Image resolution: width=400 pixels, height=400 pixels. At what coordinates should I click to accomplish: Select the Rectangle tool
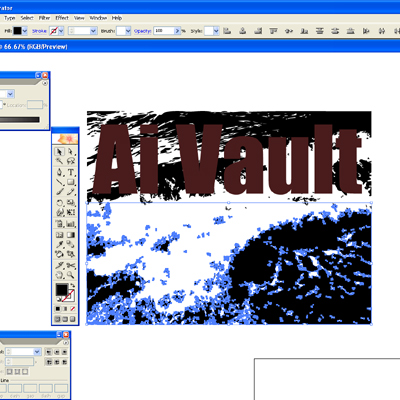tap(71, 182)
